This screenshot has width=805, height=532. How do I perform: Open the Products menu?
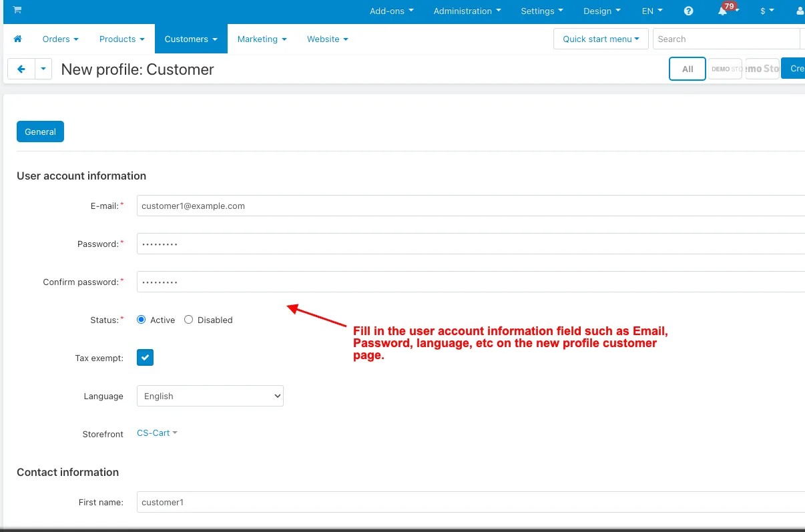pyautogui.click(x=122, y=39)
